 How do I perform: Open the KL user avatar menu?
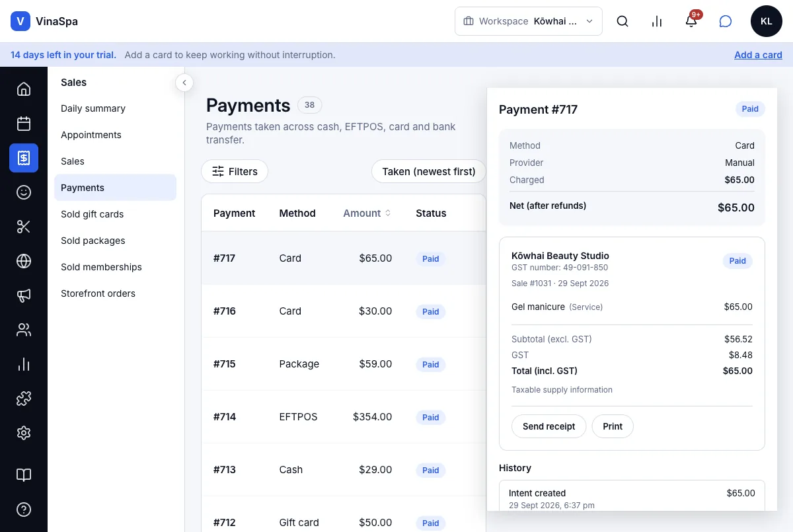767,21
